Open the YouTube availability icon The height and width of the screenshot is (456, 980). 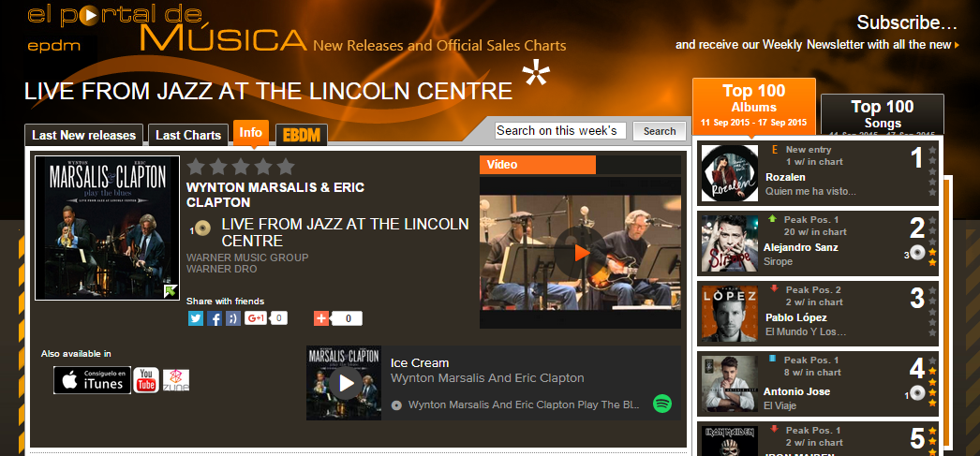click(146, 380)
